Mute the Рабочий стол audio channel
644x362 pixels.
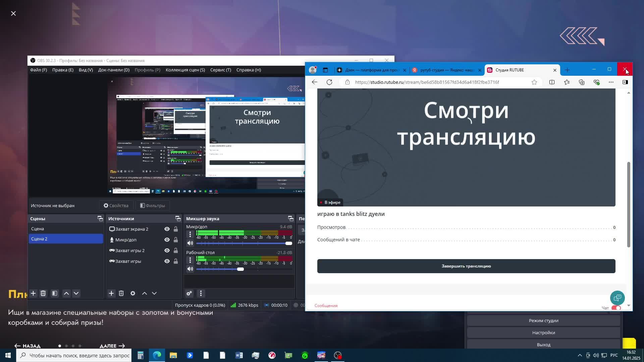(x=190, y=269)
